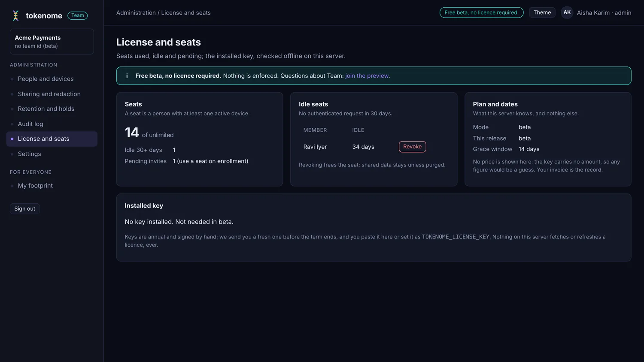Open My footprint page
Image resolution: width=644 pixels, height=362 pixels.
tap(52, 186)
